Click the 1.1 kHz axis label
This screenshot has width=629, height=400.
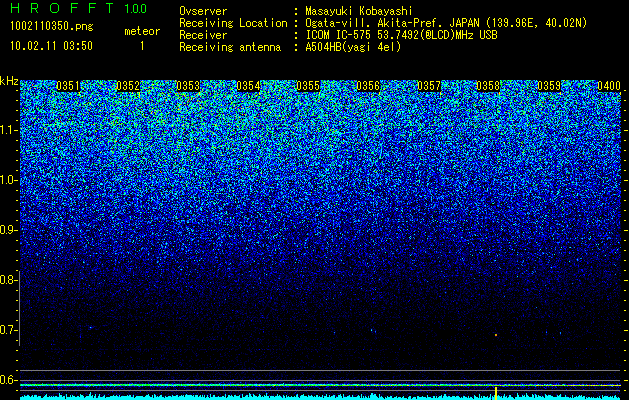[7, 130]
